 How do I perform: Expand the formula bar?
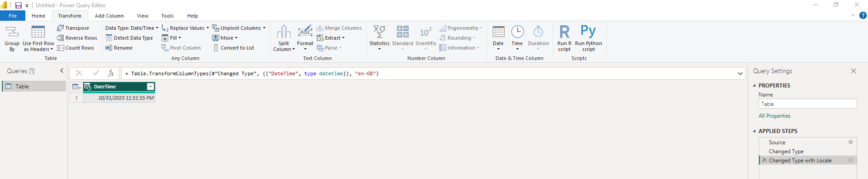(x=740, y=73)
